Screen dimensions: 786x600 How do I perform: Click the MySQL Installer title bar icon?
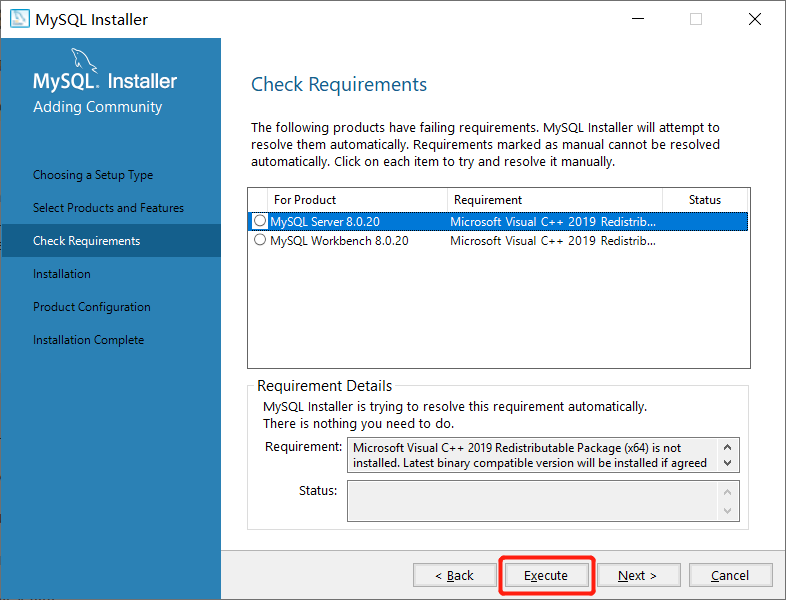20,19
